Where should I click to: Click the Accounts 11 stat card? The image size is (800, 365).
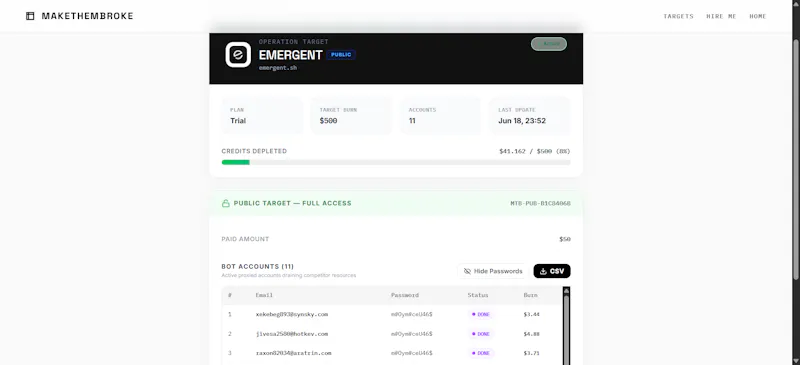(x=441, y=115)
